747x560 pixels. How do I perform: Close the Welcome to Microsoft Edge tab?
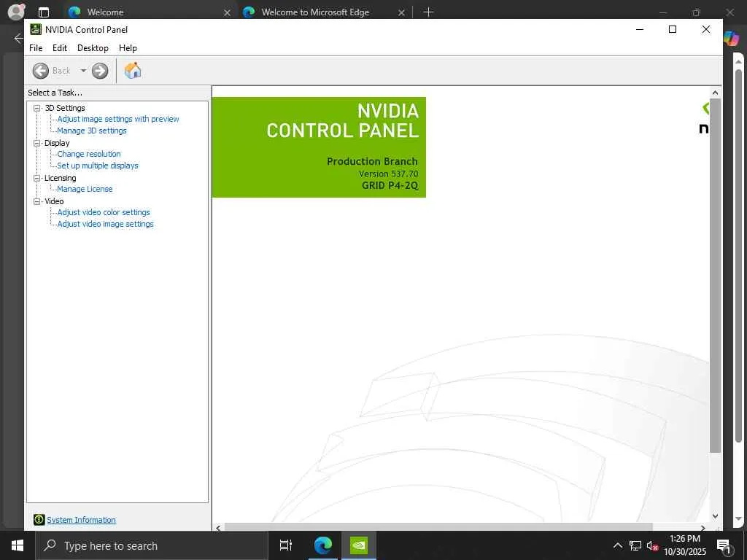coord(402,13)
